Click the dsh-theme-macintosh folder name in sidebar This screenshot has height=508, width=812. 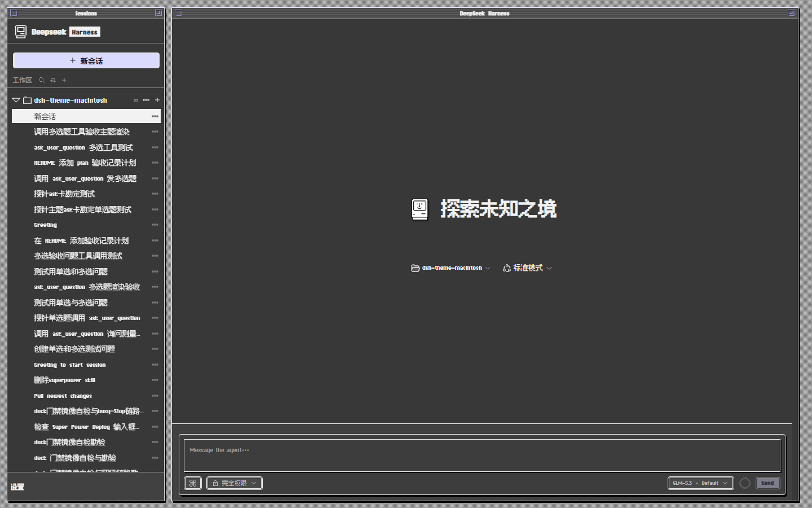click(x=70, y=100)
